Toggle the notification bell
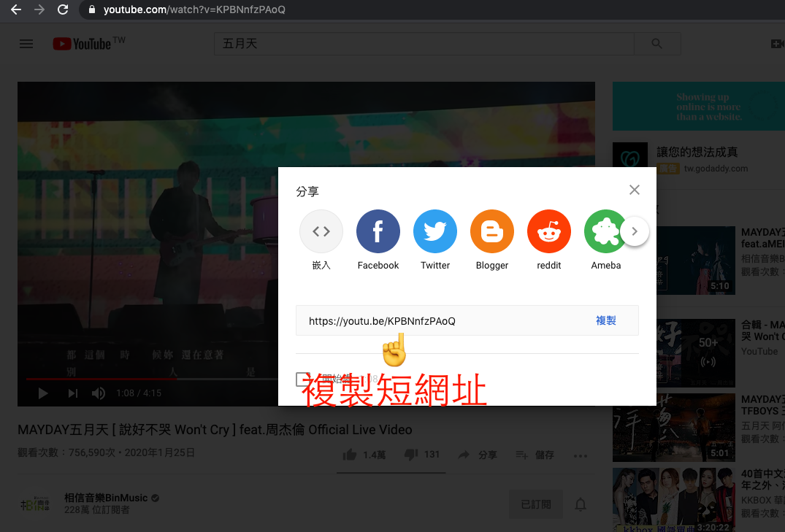Image resolution: width=785 pixels, height=532 pixels. (581, 504)
